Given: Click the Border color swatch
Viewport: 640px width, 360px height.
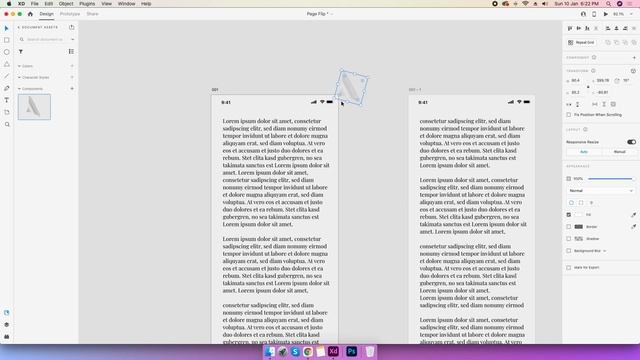Looking at the screenshot, I should tap(579, 227).
